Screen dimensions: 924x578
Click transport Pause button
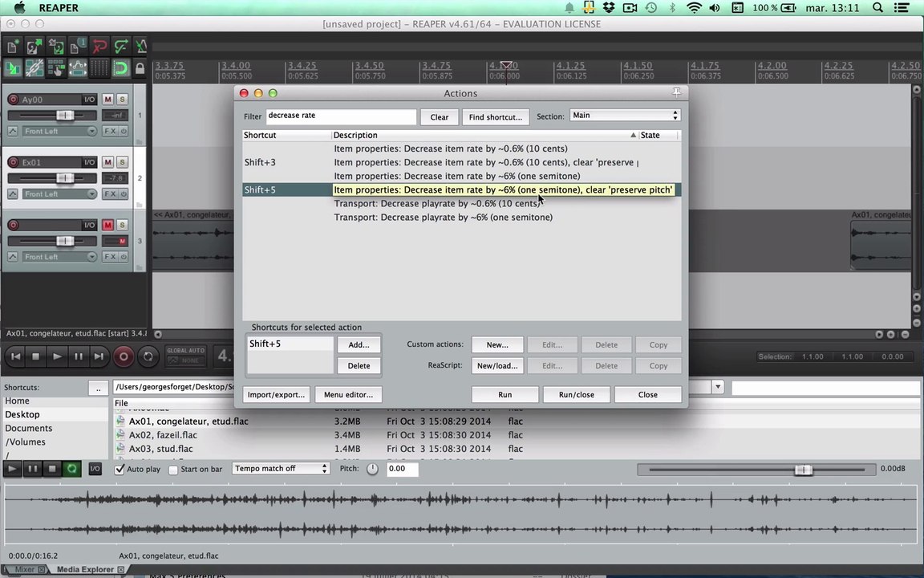(x=78, y=356)
